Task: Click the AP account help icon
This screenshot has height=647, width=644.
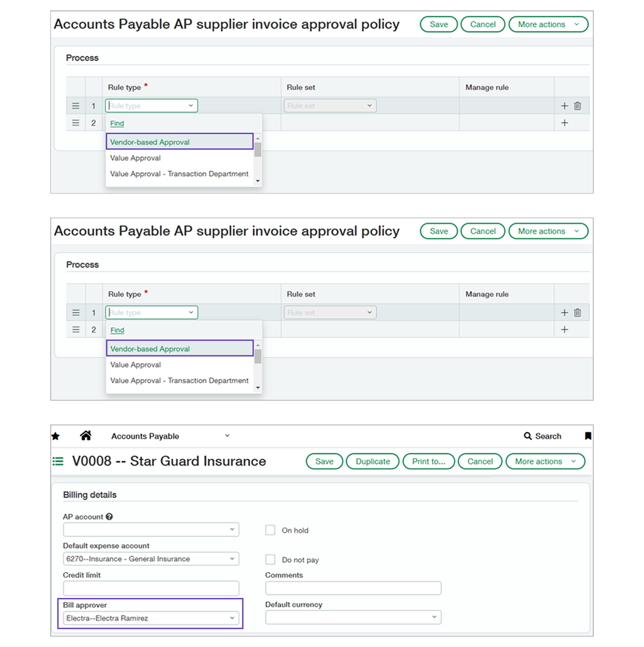Action: point(109,517)
